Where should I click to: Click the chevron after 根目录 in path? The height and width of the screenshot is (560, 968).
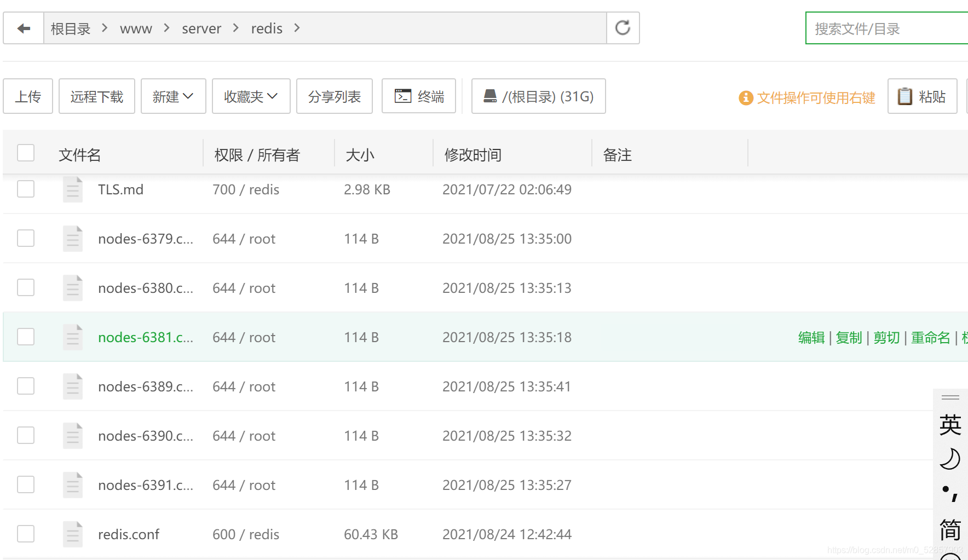pos(105,28)
